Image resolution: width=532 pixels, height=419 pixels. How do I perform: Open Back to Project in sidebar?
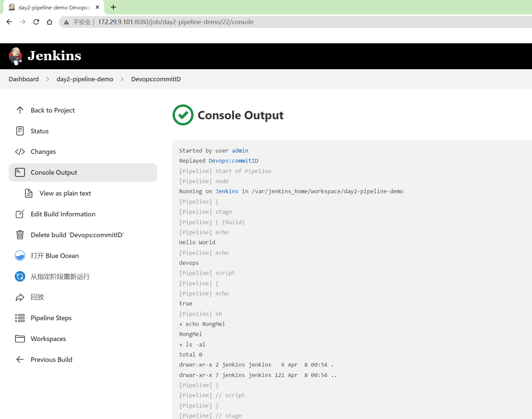[x=53, y=110]
